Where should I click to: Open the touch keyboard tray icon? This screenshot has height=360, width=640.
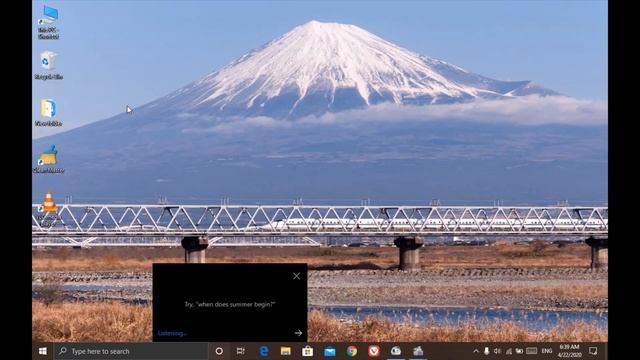(x=531, y=351)
